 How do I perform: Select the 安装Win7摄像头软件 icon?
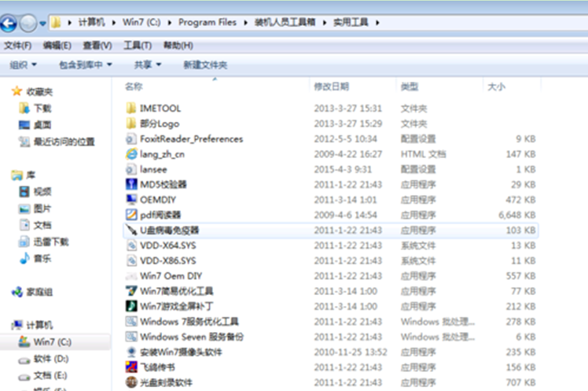pyautogui.click(x=130, y=352)
